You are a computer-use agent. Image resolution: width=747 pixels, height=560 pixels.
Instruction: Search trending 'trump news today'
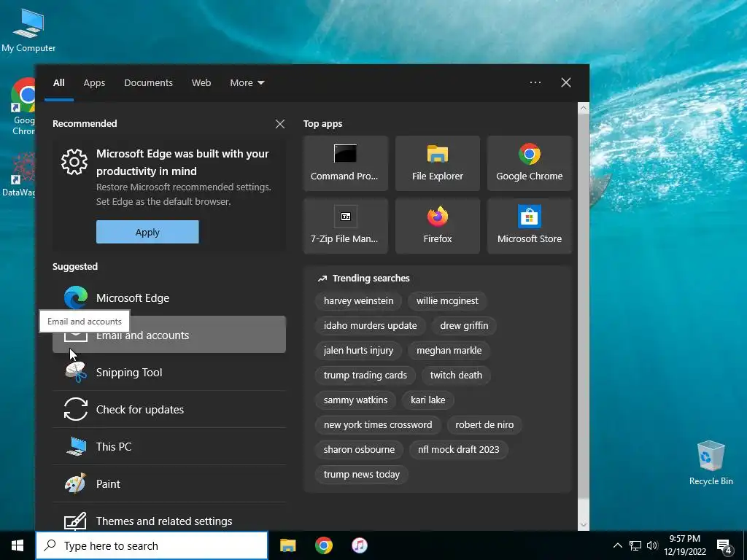tap(362, 474)
